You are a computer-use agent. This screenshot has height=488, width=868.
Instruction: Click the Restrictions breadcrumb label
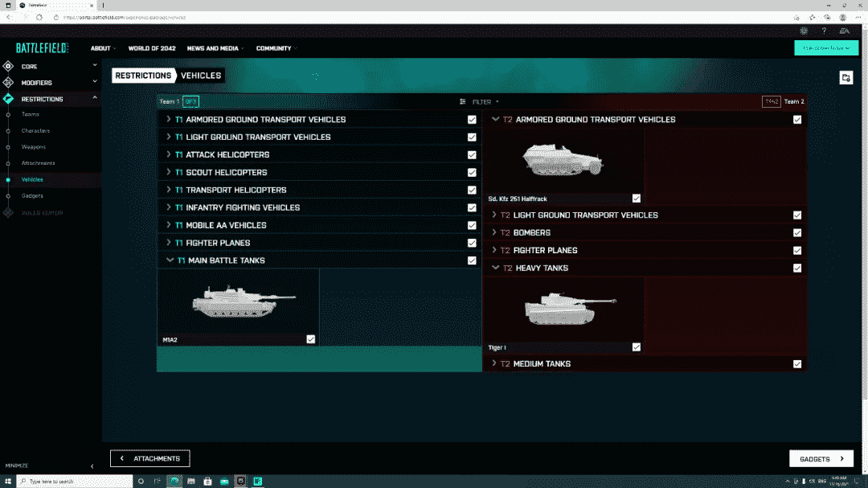coord(143,76)
